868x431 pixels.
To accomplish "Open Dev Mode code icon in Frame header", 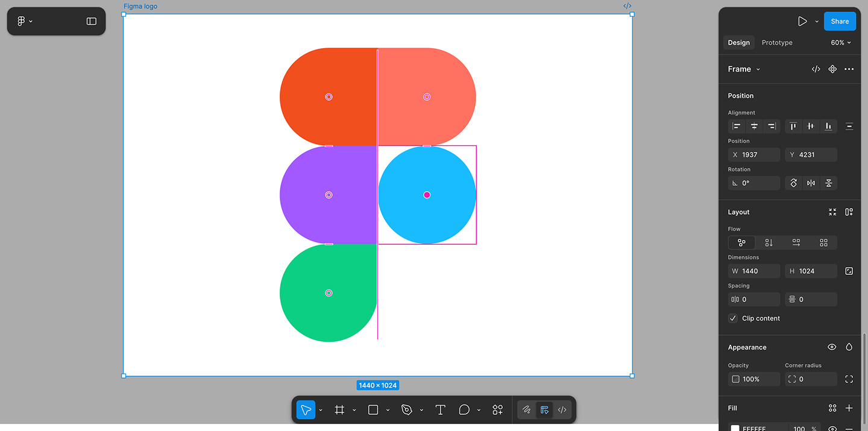I will pyautogui.click(x=816, y=69).
